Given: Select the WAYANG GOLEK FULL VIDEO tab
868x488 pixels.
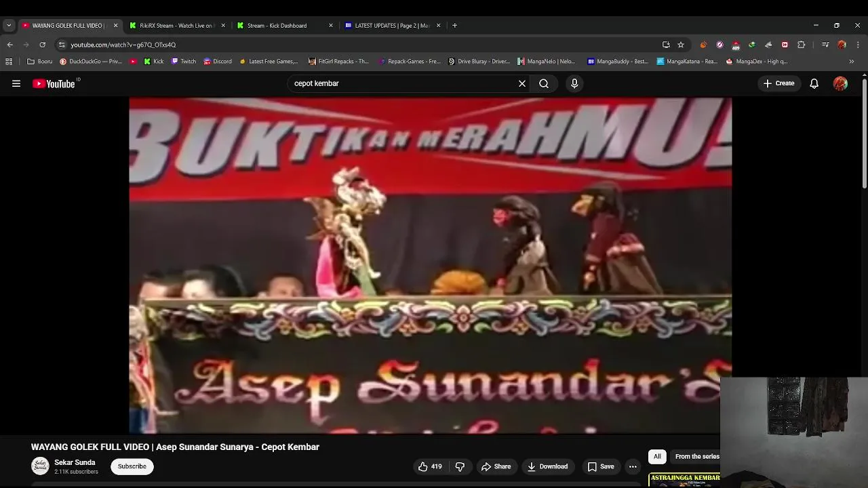Looking at the screenshot, I should click(68, 26).
